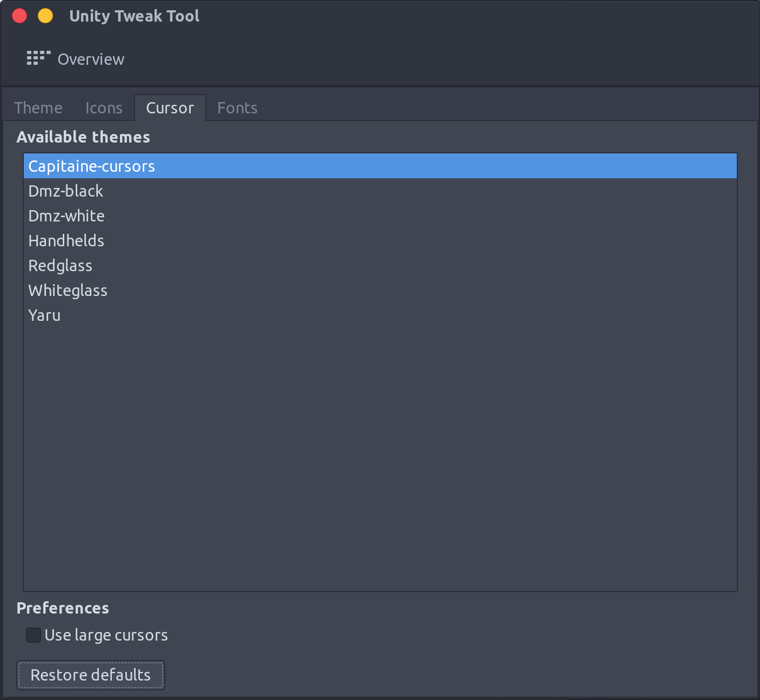Viewport: 760px width, 700px height.
Task: Go to the Fonts tab
Action: click(x=237, y=108)
